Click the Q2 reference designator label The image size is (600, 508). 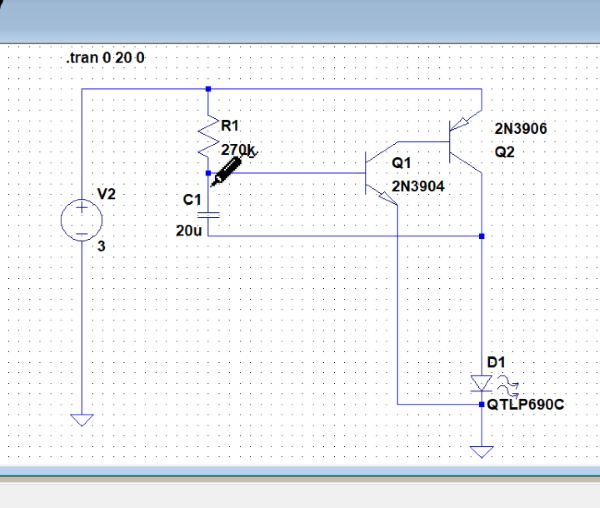(x=503, y=153)
